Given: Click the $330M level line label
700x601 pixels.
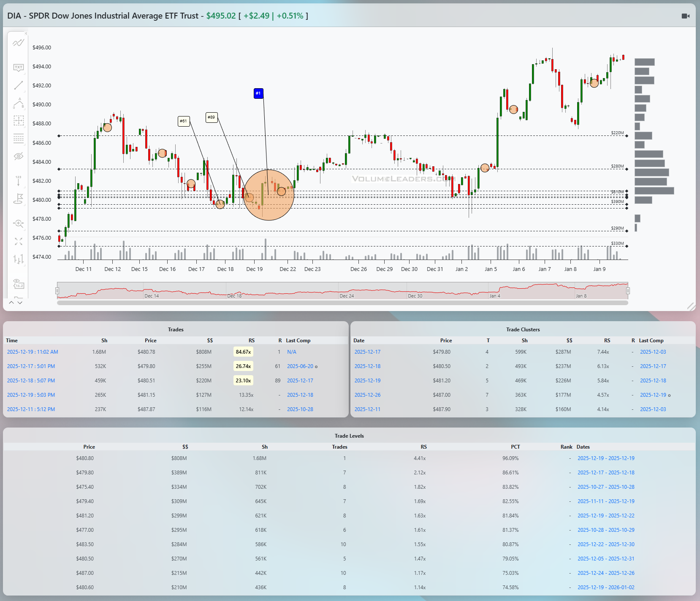Looking at the screenshot, I should [x=617, y=244].
